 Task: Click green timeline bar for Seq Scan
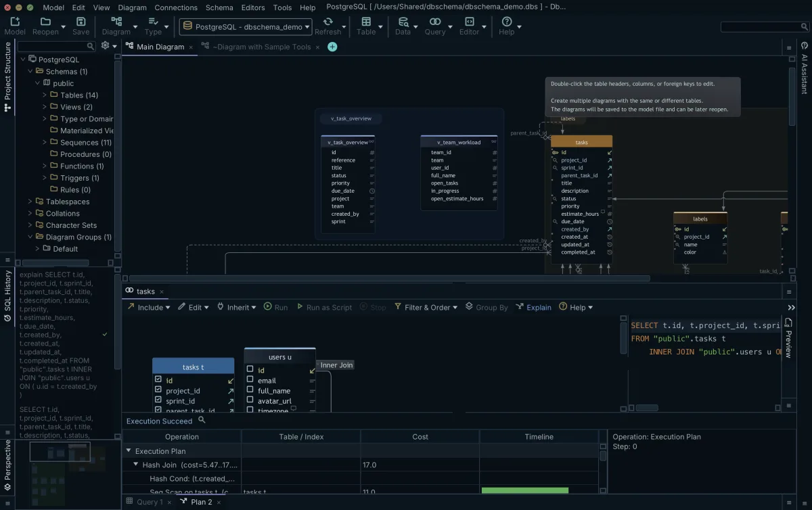click(524, 490)
